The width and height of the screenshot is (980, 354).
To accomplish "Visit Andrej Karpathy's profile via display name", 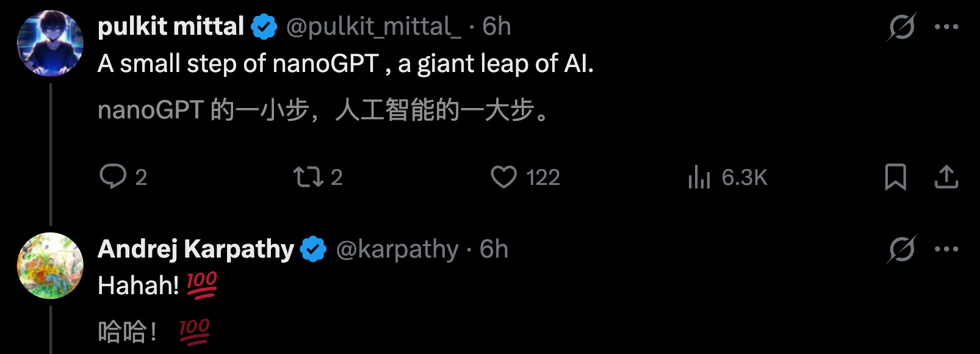I will [x=196, y=249].
